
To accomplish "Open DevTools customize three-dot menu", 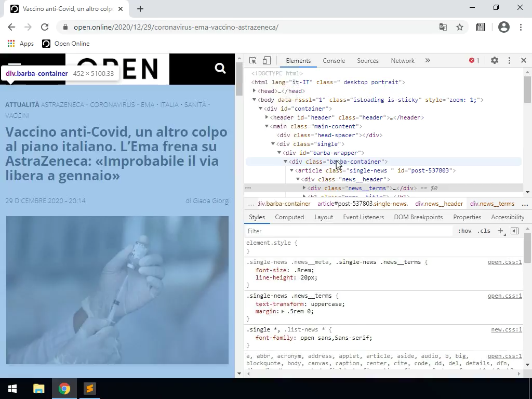I will pyautogui.click(x=509, y=60).
